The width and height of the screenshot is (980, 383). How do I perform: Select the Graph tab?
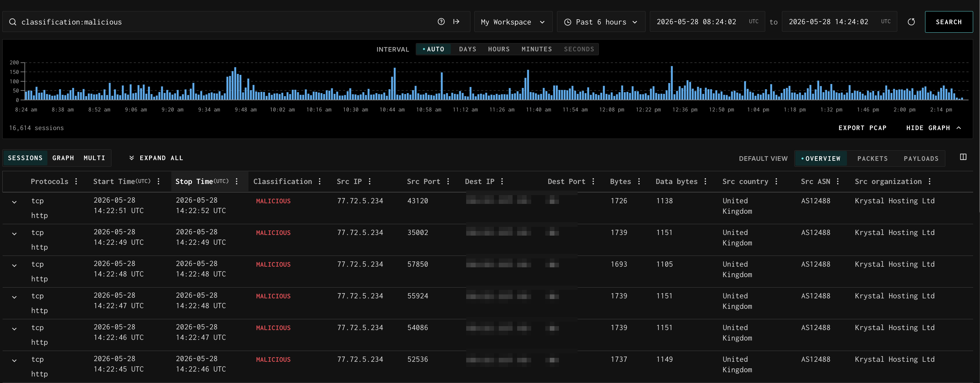[63, 158]
